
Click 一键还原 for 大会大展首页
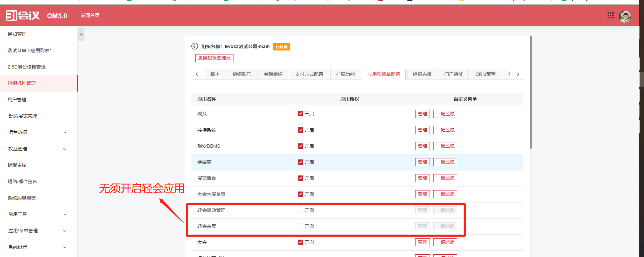pyautogui.click(x=445, y=194)
